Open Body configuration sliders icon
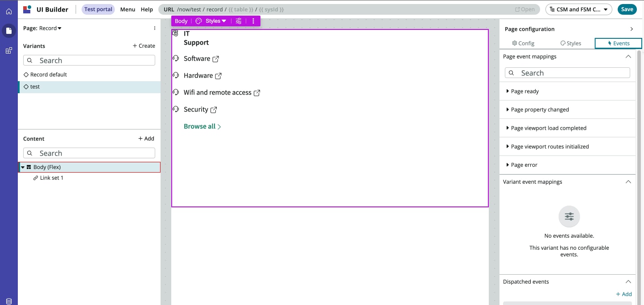The height and width of the screenshot is (305, 644). coord(239,21)
